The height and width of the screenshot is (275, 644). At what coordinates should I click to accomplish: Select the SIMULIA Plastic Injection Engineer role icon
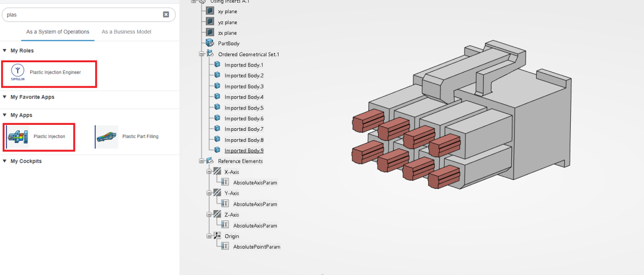pos(18,72)
